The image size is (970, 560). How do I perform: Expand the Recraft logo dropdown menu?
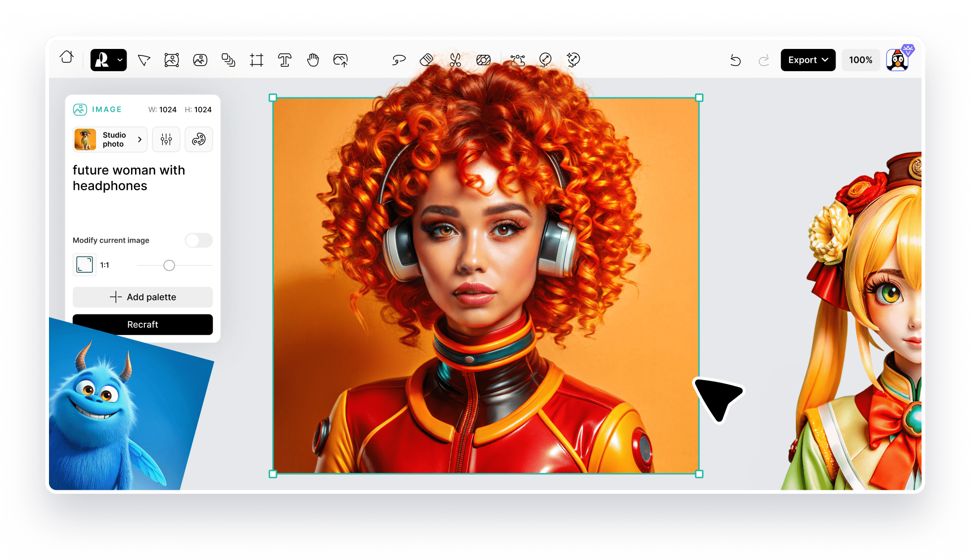(x=119, y=60)
